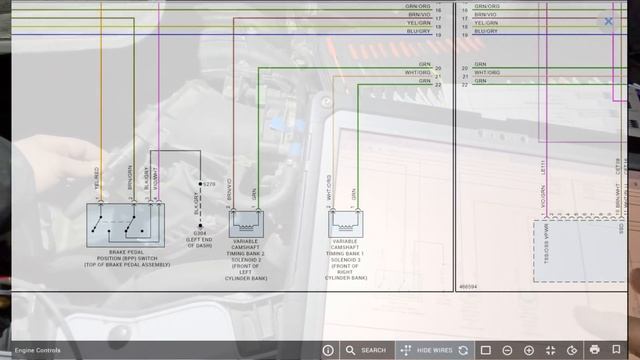The height and width of the screenshot is (360, 640).
Task: Click the right WHT/ORG wire label
Action: coord(487,73)
